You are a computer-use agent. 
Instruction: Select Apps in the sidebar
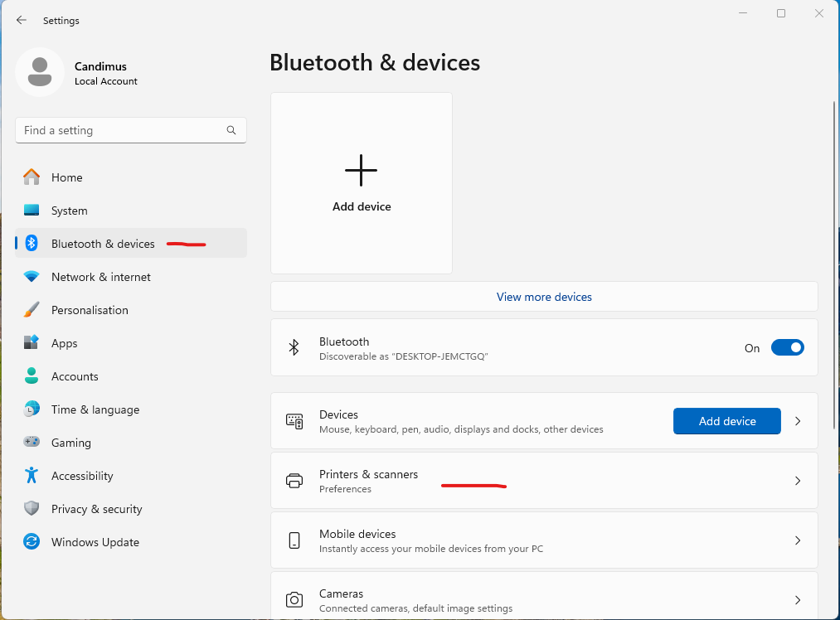click(x=131, y=343)
